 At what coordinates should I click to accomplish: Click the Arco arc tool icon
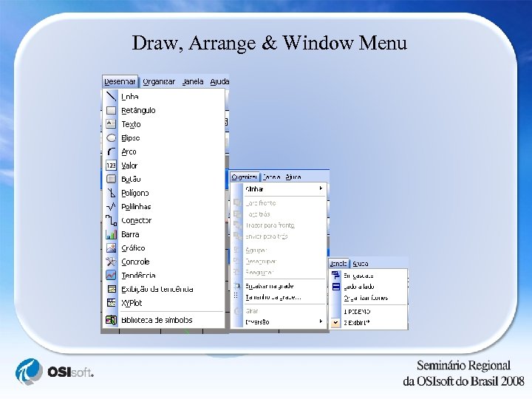tap(111, 151)
